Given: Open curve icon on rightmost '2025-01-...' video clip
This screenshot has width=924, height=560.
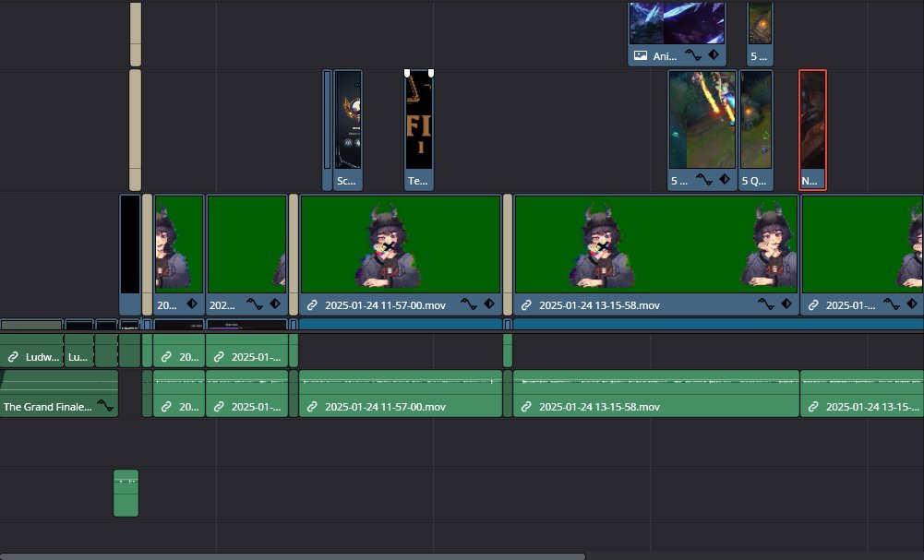Looking at the screenshot, I should 892,304.
